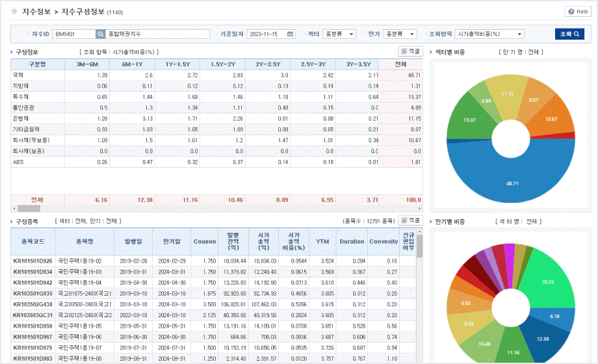Screen dimensions: 598x364
Task: Click the vertical scrollbar of 구성종목 table
Action: coord(419,246)
